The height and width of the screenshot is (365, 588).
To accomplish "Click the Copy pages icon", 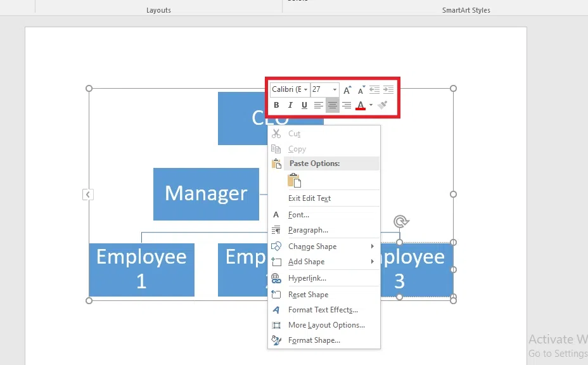I will (276, 149).
